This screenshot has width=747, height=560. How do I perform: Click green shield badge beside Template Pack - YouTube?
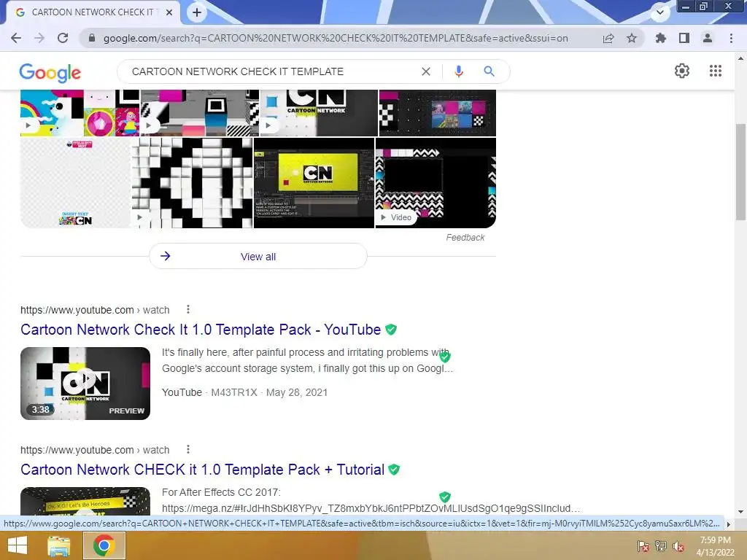click(391, 330)
